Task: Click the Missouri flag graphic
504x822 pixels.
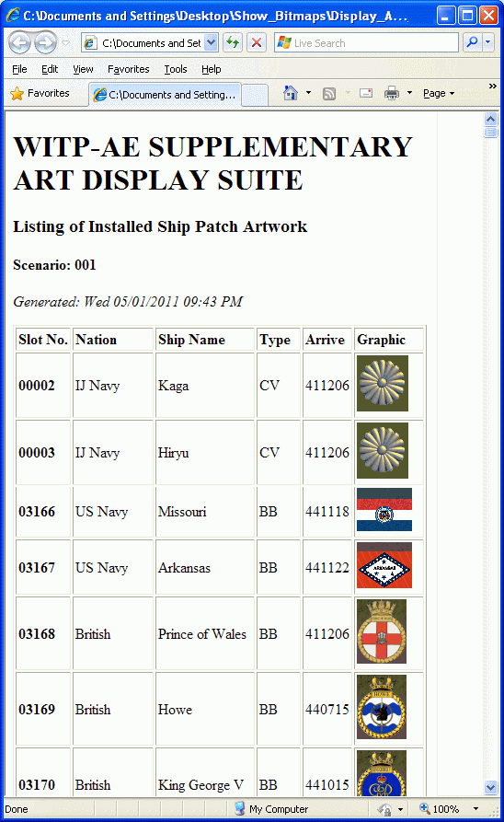Action: click(384, 510)
